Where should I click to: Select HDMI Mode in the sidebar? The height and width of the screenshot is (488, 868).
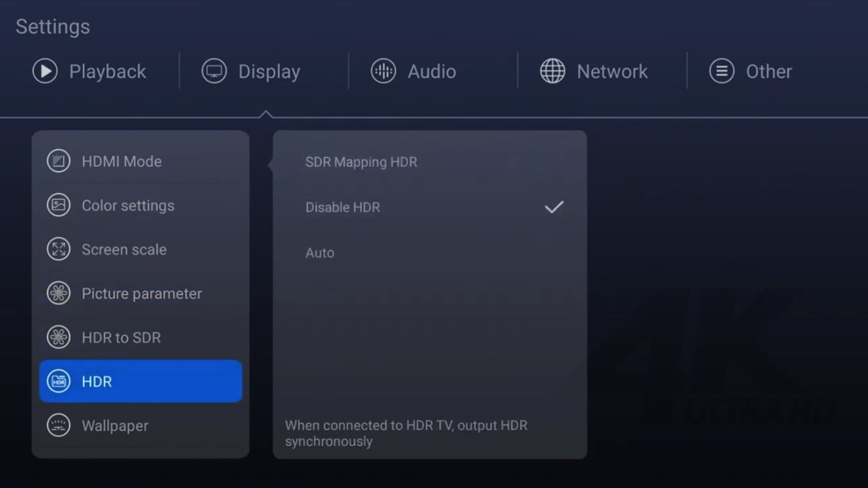pos(140,161)
